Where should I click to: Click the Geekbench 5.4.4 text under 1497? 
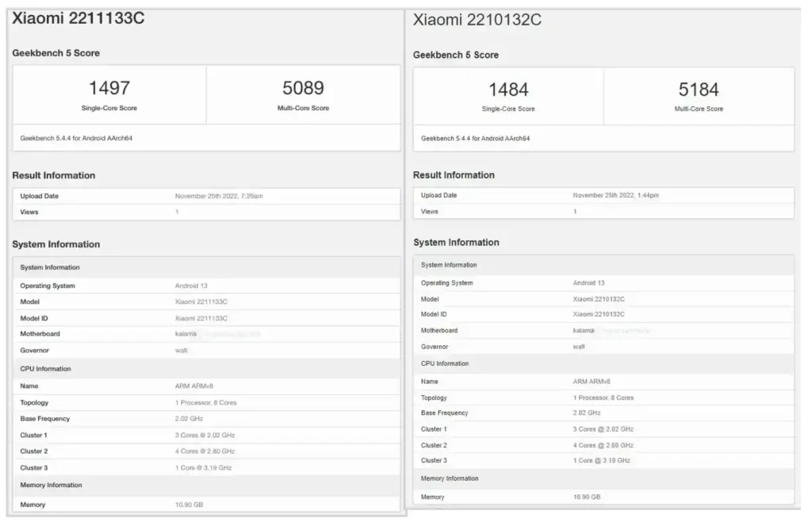(x=76, y=138)
